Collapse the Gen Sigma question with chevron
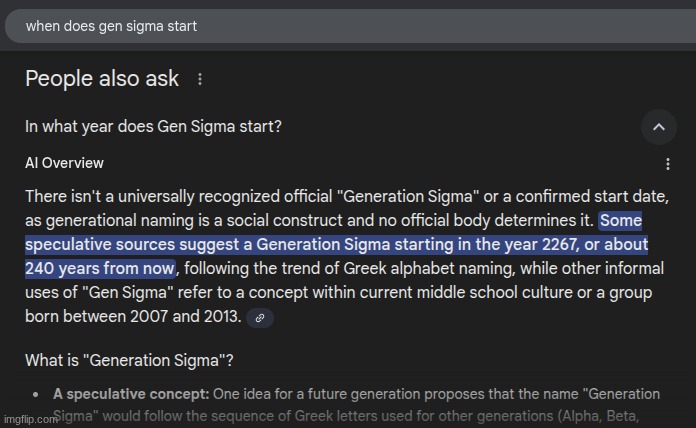Image resolution: width=696 pixels, height=428 pixels. 659,127
